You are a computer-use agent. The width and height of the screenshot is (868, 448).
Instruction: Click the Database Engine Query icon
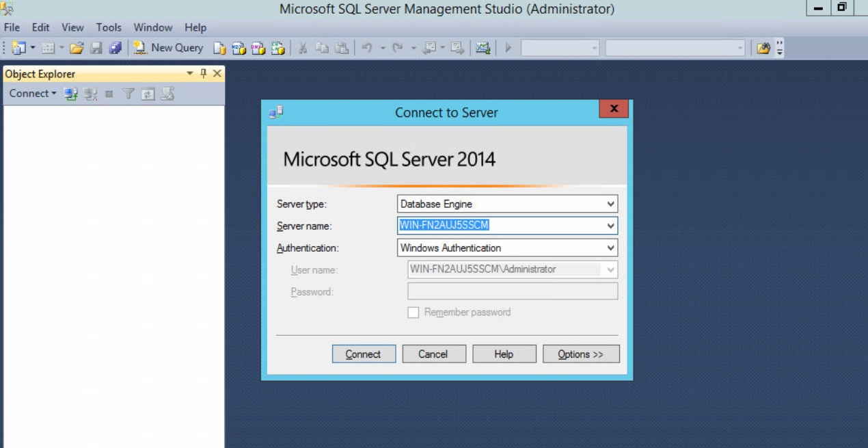pos(219,48)
